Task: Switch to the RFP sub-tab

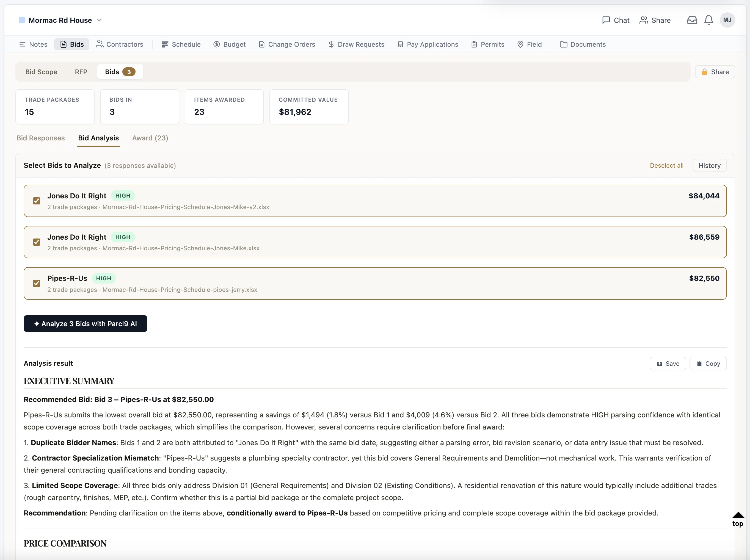Action: click(81, 72)
